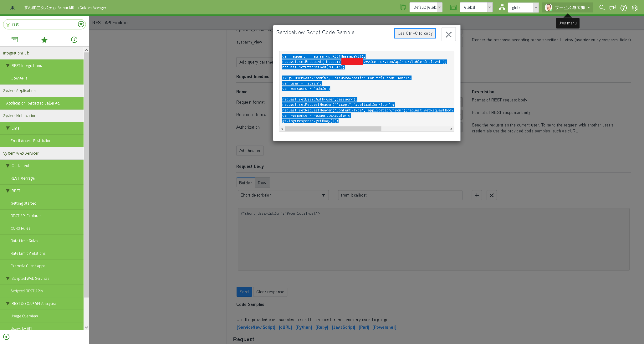644x344 pixels.
Task: Click the blue Send button
Action: point(244,292)
